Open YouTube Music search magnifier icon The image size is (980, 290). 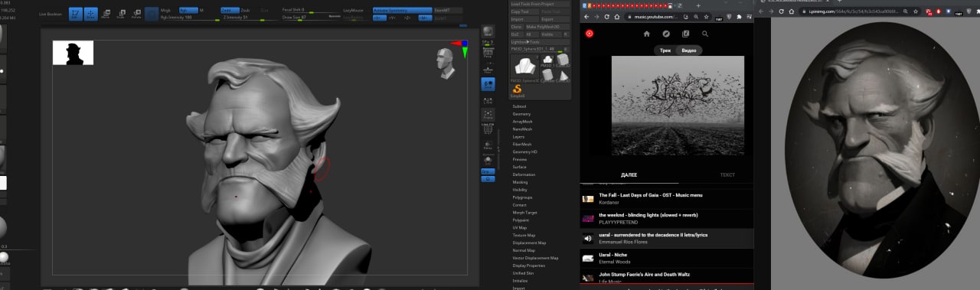click(705, 34)
